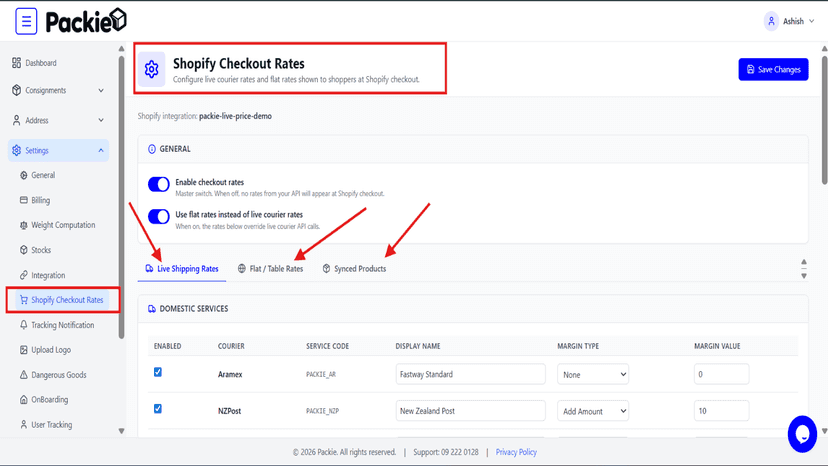Click the Settings gear icon in sidebar

16,151
